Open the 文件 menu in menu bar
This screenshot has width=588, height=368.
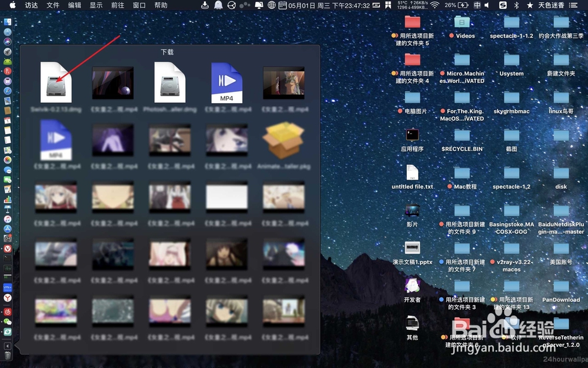click(53, 5)
